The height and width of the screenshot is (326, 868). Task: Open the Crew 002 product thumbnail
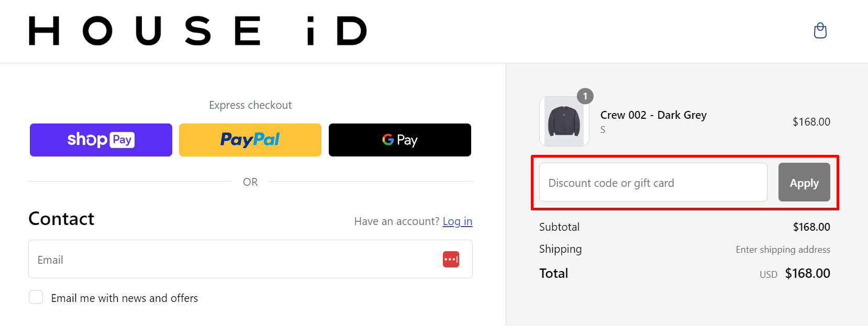tap(564, 121)
